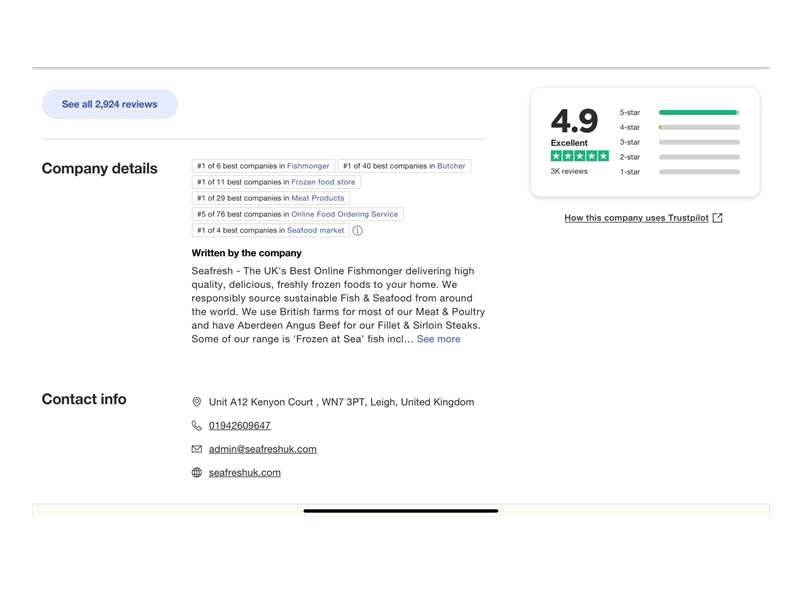Click the phone icon in Contact info
Viewport: 800px width, 600px height.
click(196, 426)
